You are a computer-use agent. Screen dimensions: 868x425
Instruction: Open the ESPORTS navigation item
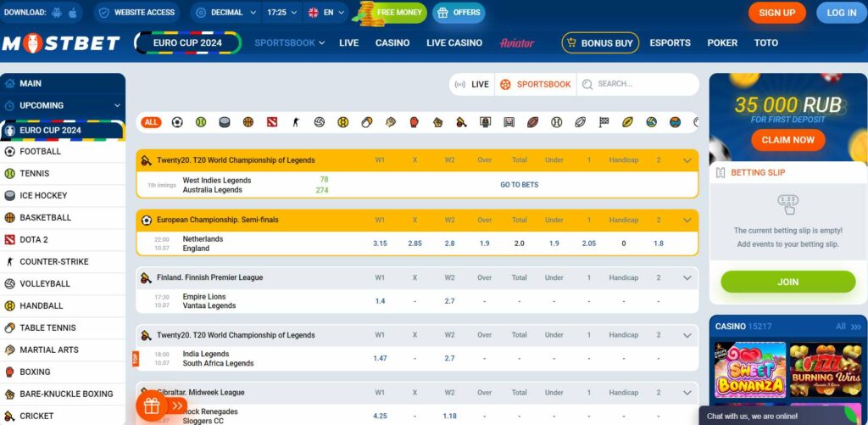point(670,42)
